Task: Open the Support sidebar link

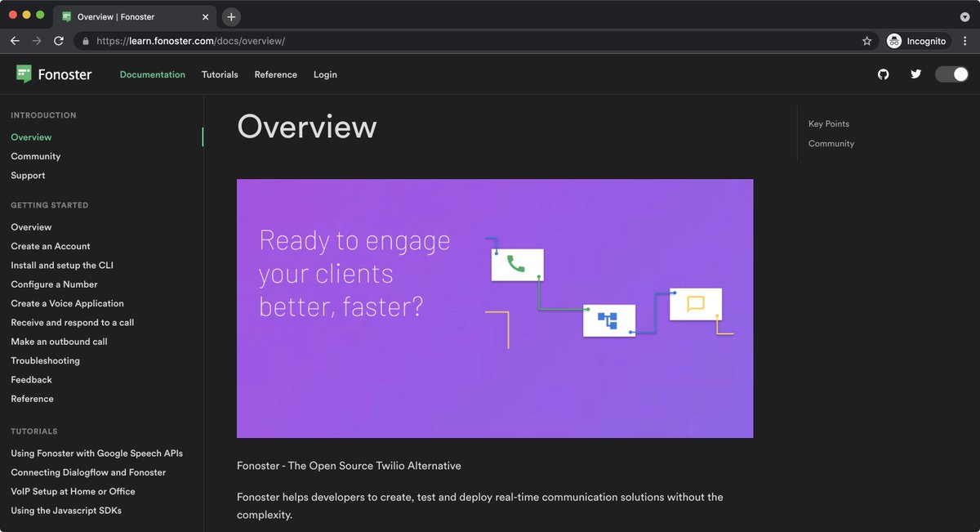Action: 28,175
